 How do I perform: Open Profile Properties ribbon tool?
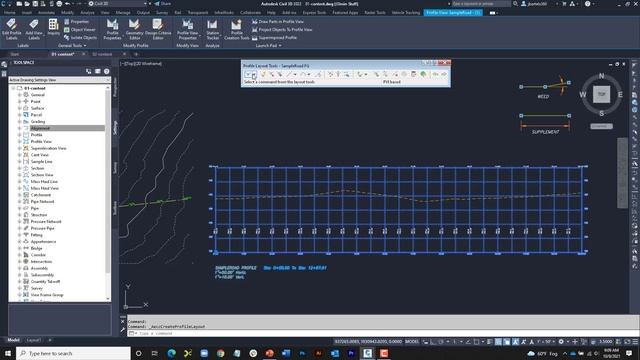(112, 29)
